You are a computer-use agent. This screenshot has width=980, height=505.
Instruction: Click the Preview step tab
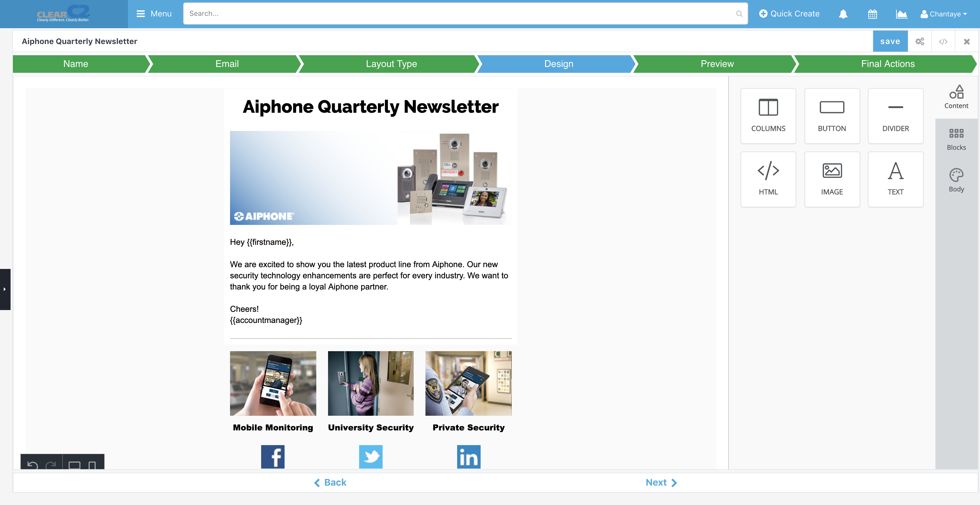(717, 63)
